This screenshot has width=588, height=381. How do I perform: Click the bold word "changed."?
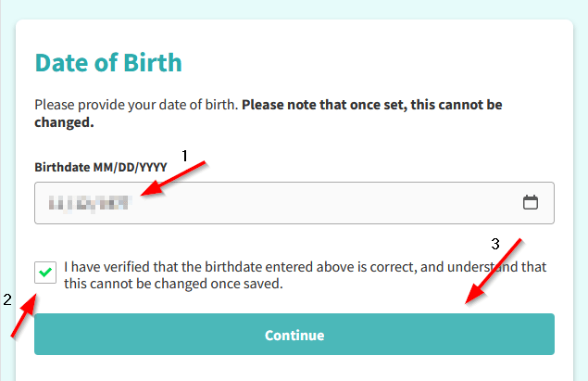click(x=64, y=122)
